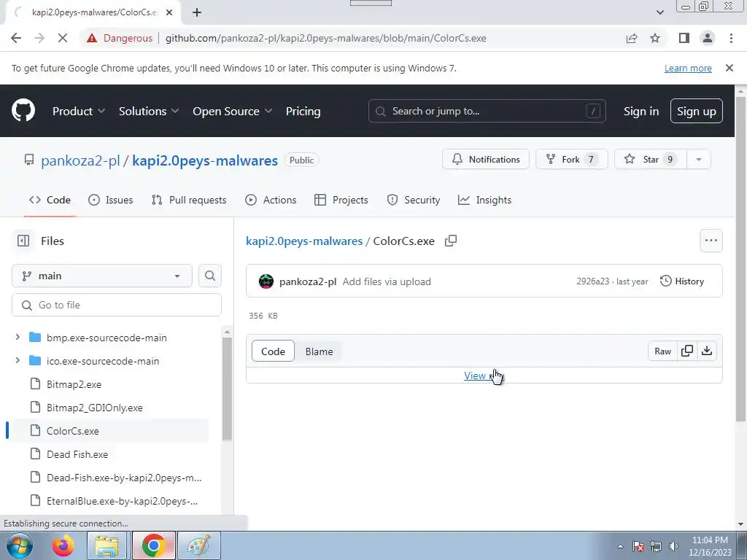Viewport: 747px width, 560px height.
Task: Open the three-dot more file actions button
Action: (711, 241)
